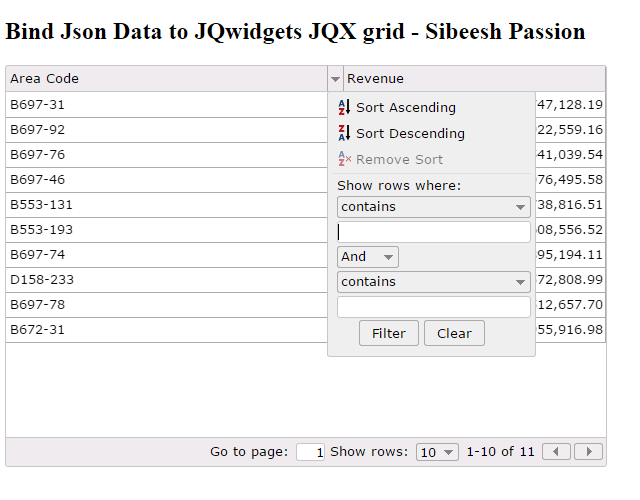Select the B553-193 row cell
This screenshot has height=500, width=640.
coord(167,230)
